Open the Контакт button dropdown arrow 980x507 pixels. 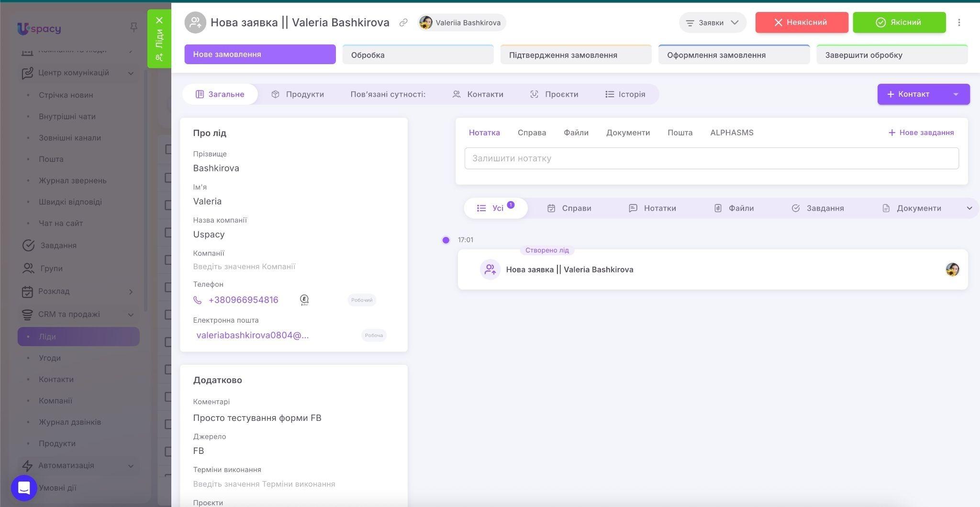click(x=956, y=94)
